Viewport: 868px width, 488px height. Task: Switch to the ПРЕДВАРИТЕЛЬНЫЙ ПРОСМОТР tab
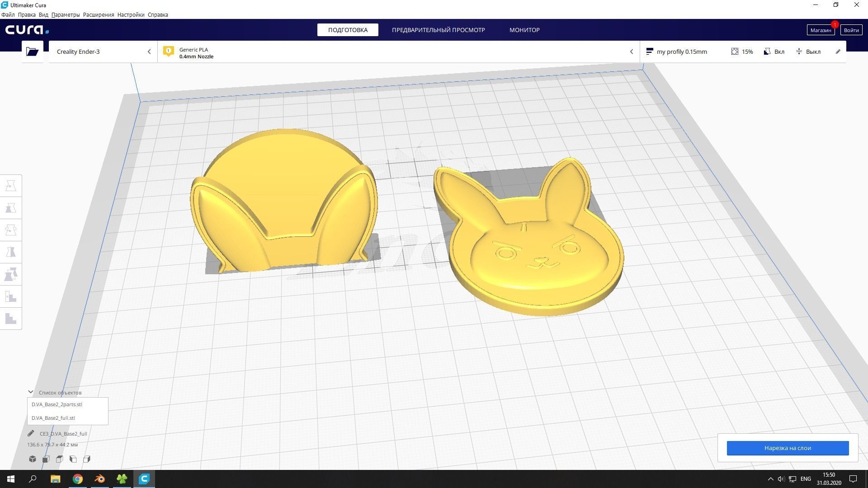point(438,29)
